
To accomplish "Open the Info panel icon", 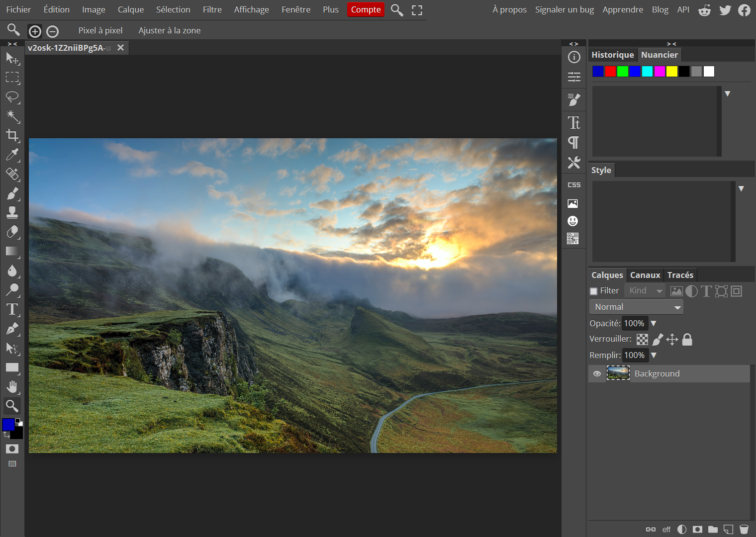I will [x=574, y=57].
